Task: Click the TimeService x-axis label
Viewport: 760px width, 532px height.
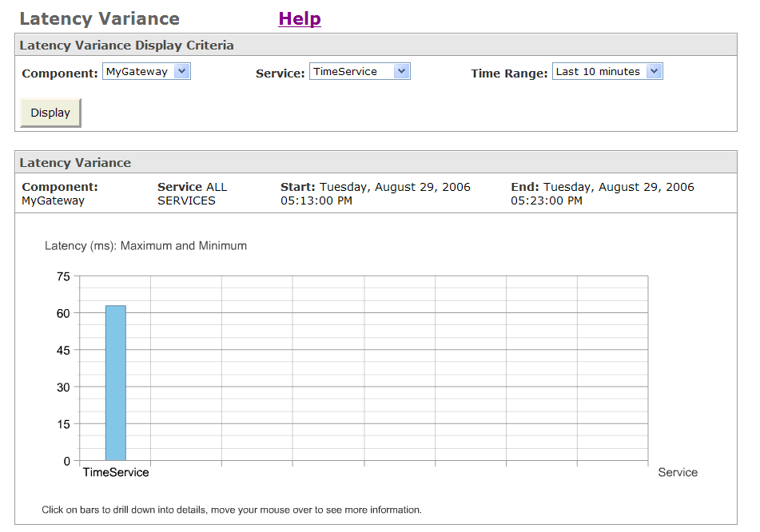Action: pyautogui.click(x=116, y=472)
